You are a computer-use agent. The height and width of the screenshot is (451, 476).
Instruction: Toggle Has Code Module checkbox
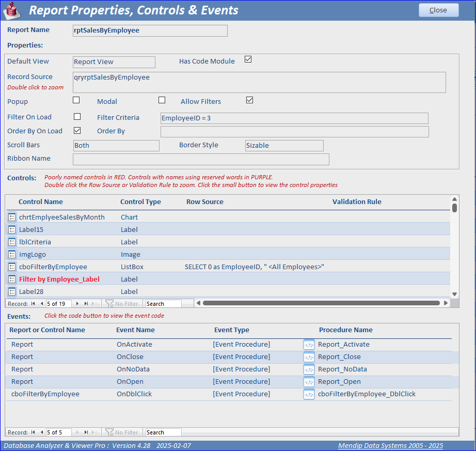(x=248, y=59)
